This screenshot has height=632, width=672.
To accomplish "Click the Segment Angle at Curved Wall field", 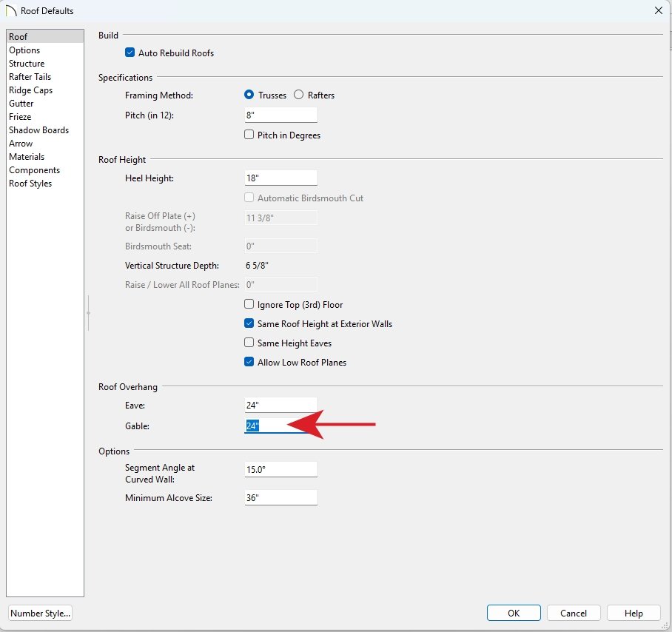I will (x=280, y=469).
